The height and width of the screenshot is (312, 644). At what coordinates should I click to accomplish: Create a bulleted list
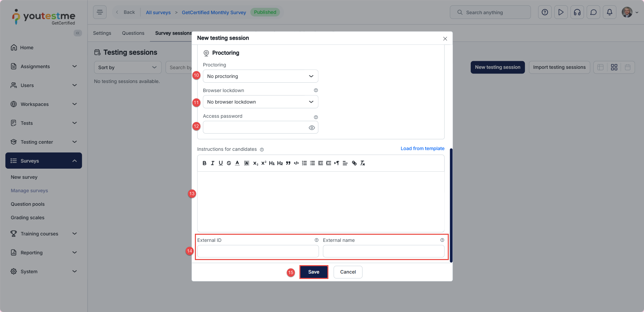pyautogui.click(x=313, y=163)
